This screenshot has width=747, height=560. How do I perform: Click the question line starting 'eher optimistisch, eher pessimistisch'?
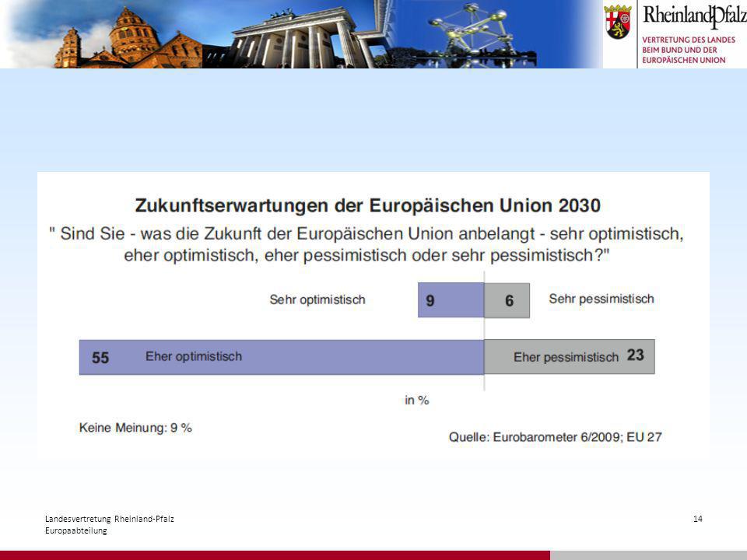tap(366, 255)
